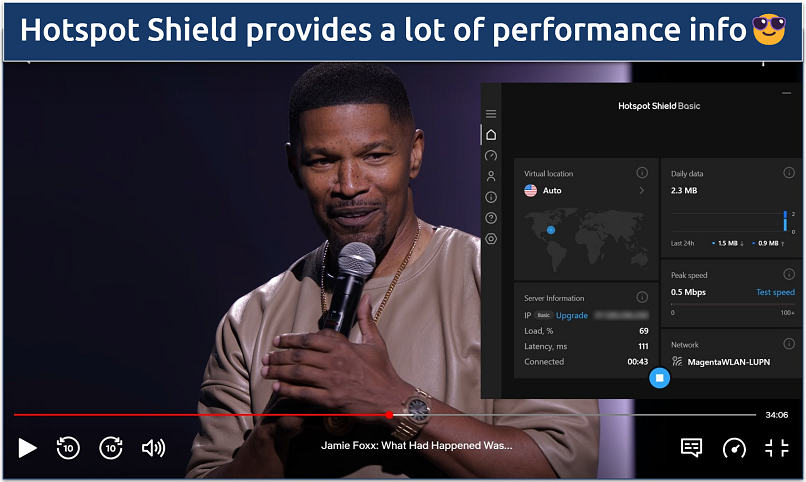Screen dimensions: 806x482
Task: Exit fullscreen mode in video player
Action: coord(777,447)
